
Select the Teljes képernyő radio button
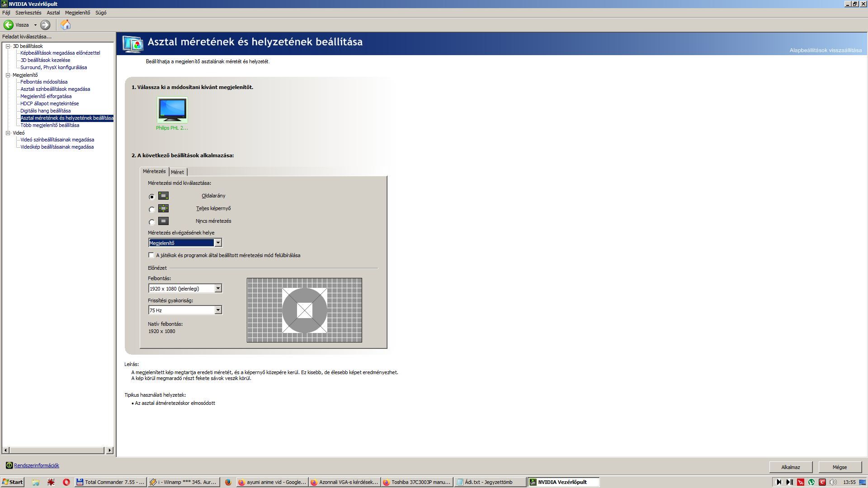point(152,209)
